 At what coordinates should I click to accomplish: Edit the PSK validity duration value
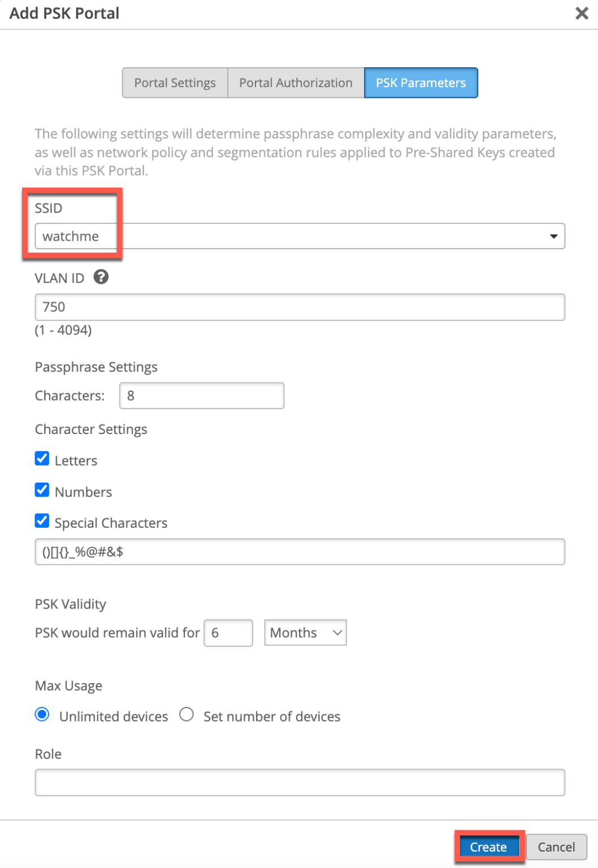[x=228, y=632]
